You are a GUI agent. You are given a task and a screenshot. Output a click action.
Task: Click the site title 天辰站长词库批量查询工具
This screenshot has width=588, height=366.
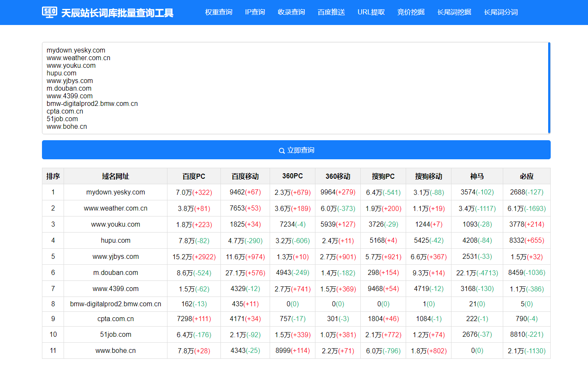117,13
